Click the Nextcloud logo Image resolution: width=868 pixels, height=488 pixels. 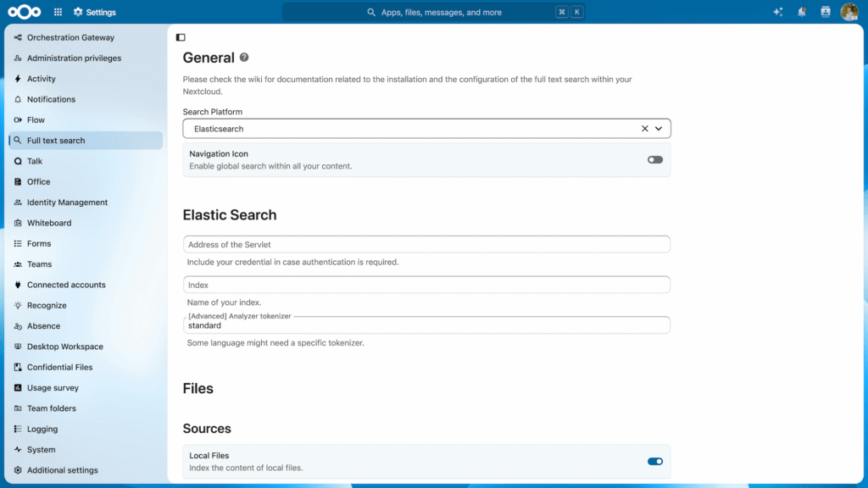[x=25, y=12]
